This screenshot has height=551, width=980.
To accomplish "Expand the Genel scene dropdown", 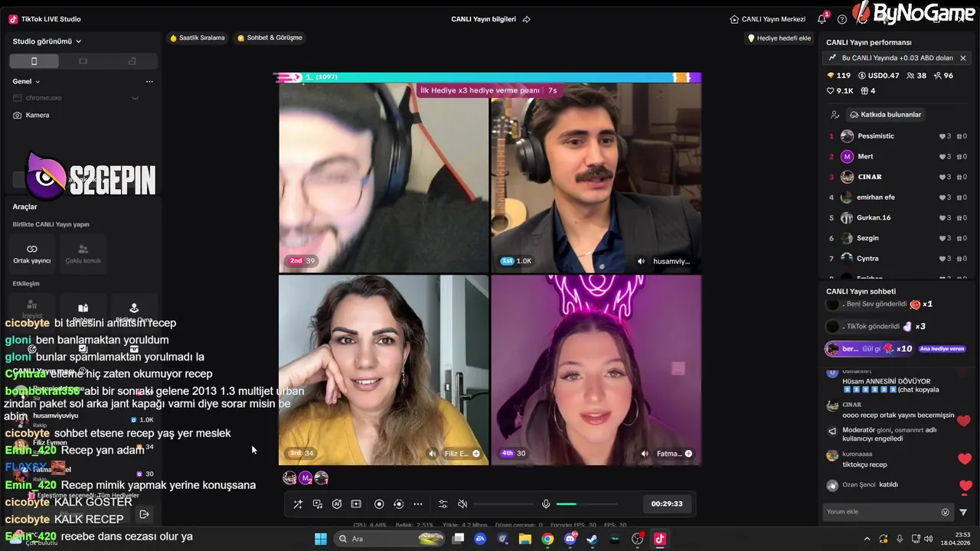I will (26, 81).
